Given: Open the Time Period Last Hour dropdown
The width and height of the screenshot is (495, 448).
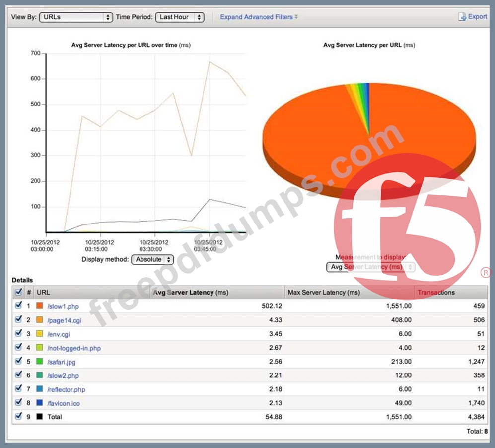Looking at the screenshot, I should [x=179, y=17].
